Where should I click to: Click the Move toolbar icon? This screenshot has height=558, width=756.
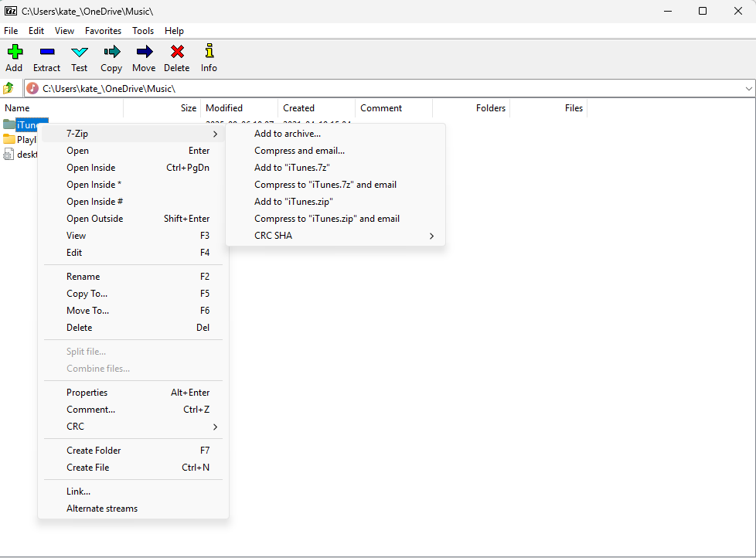pos(143,57)
